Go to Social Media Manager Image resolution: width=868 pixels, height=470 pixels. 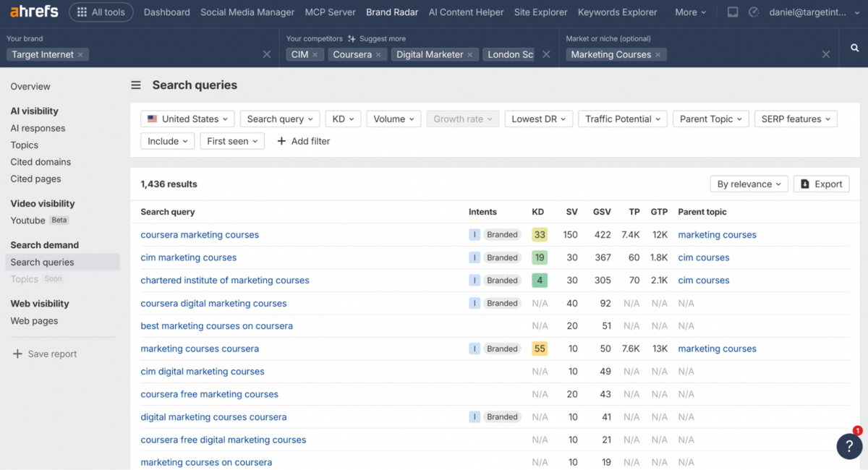tap(247, 12)
